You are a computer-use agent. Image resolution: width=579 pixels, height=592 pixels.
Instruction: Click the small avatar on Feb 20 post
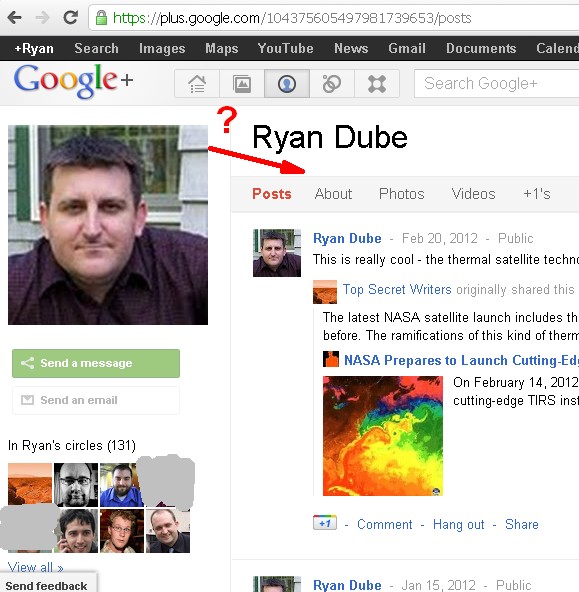tap(277, 253)
